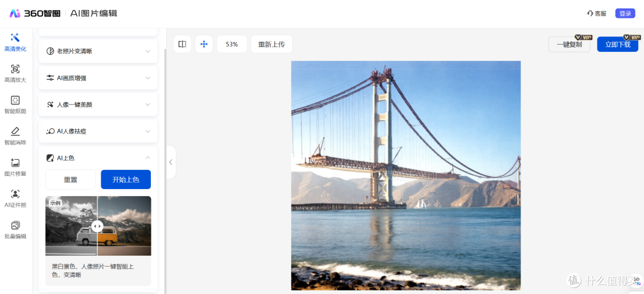
Task: Click the compare split-view icon
Action: tap(182, 44)
